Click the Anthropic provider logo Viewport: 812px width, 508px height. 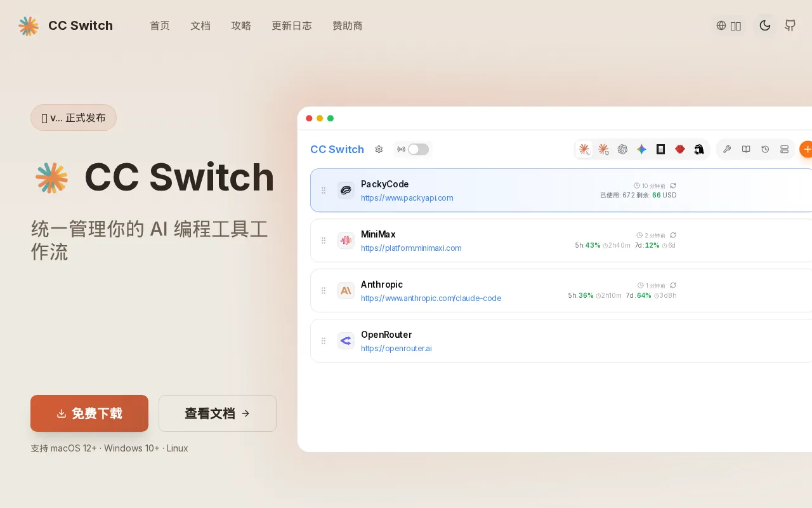pos(346,290)
